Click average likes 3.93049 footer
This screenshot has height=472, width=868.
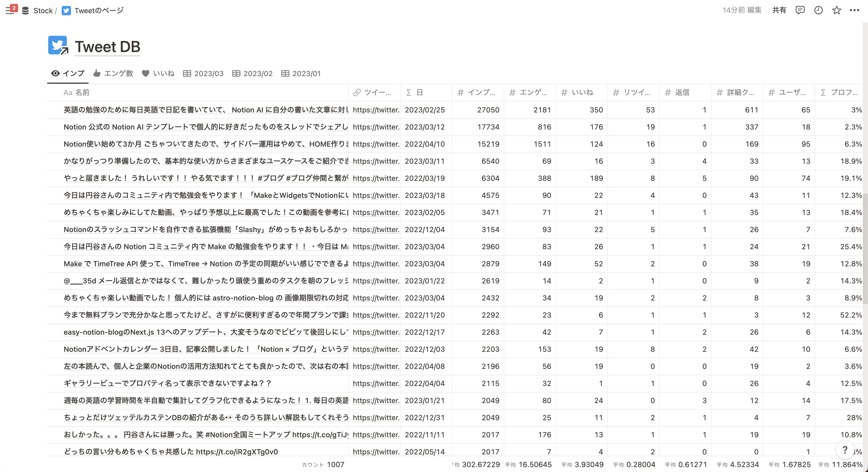tap(582, 464)
